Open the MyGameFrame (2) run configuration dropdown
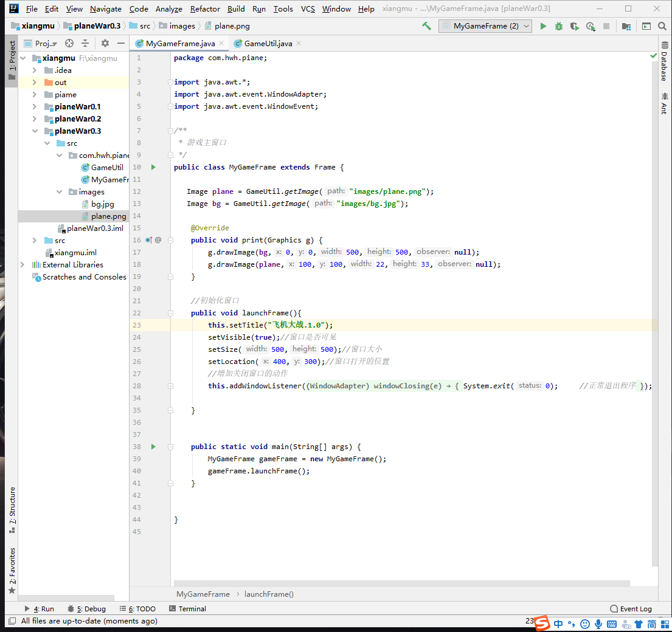 click(x=485, y=26)
